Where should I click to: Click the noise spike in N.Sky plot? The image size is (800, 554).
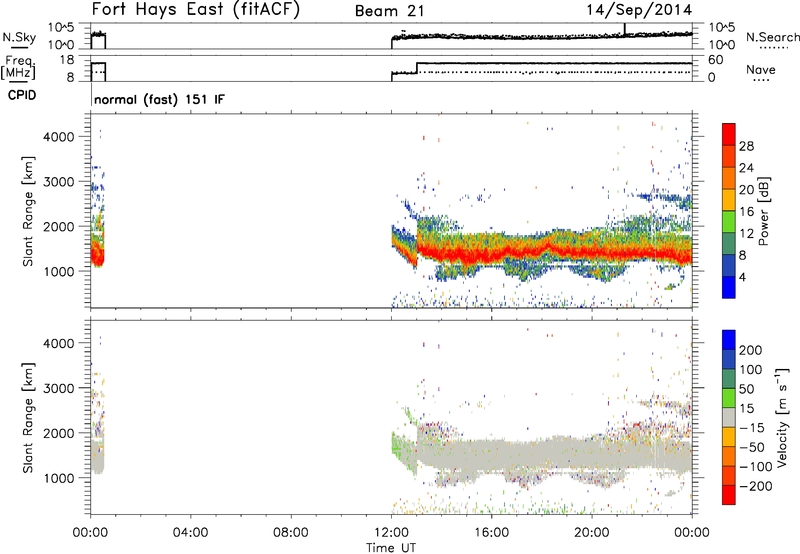tap(625, 29)
